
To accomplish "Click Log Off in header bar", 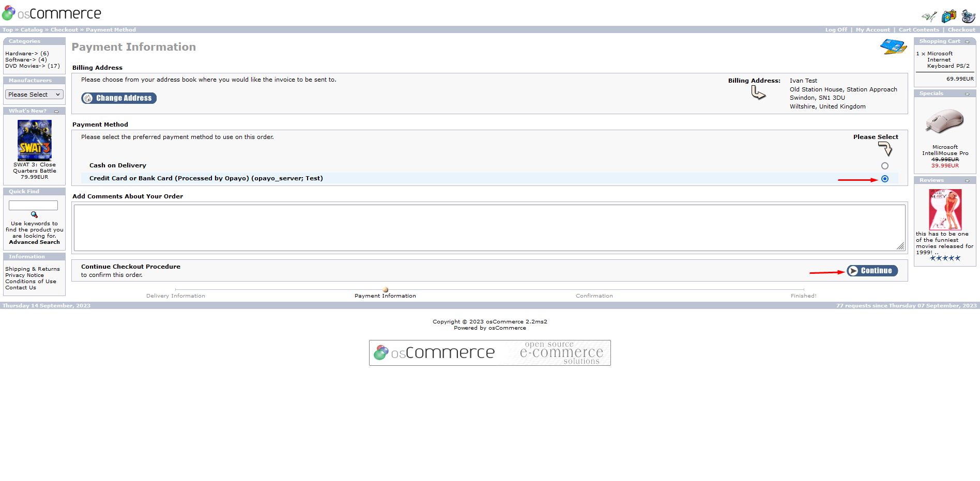I will pyautogui.click(x=836, y=30).
